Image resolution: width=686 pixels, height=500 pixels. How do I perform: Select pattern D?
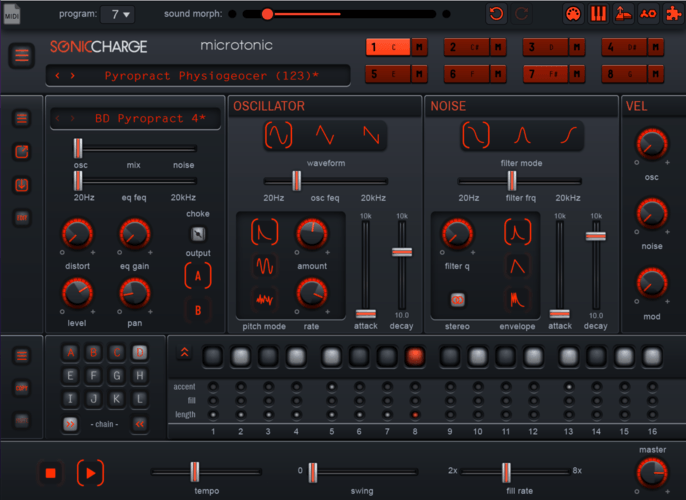coord(140,353)
